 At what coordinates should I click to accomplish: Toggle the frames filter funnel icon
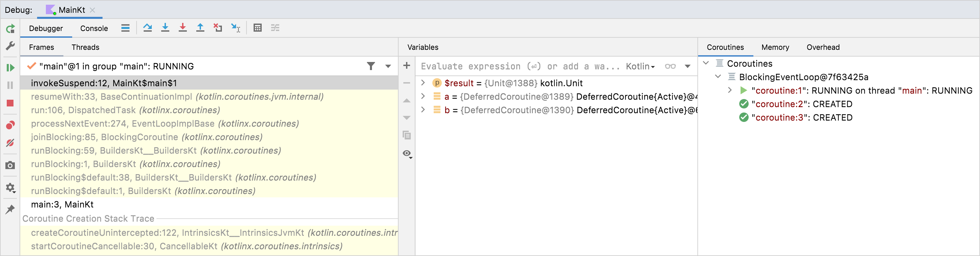click(x=371, y=66)
